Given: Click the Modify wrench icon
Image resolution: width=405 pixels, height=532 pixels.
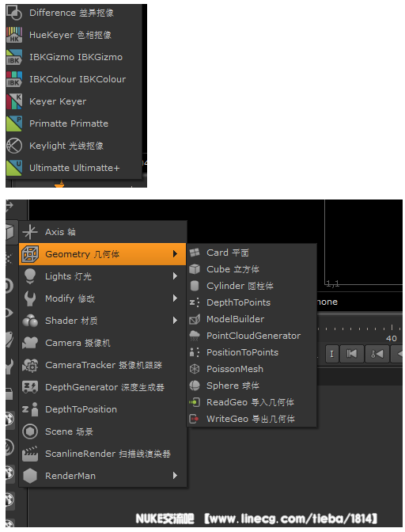Looking at the screenshot, I should coord(30,298).
